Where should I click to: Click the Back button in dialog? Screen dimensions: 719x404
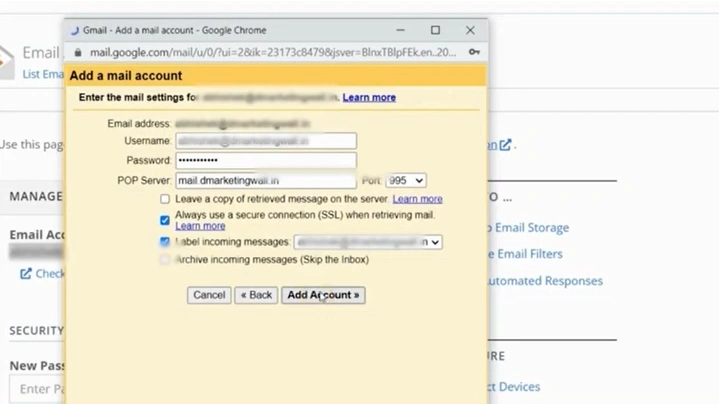point(256,295)
